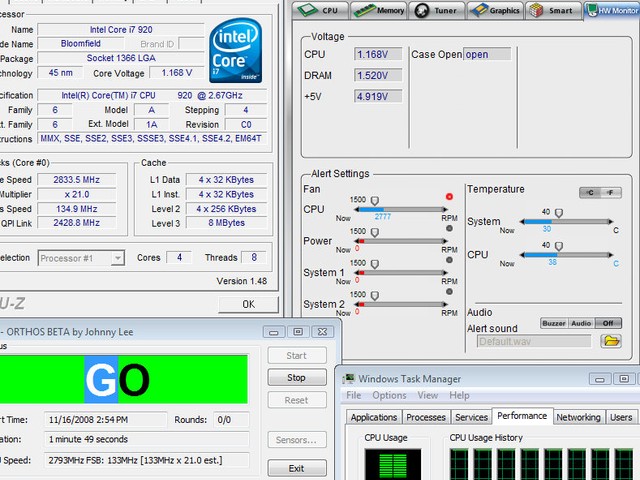Click the Bloomfield code name field
The image size is (640, 480).
81,44
